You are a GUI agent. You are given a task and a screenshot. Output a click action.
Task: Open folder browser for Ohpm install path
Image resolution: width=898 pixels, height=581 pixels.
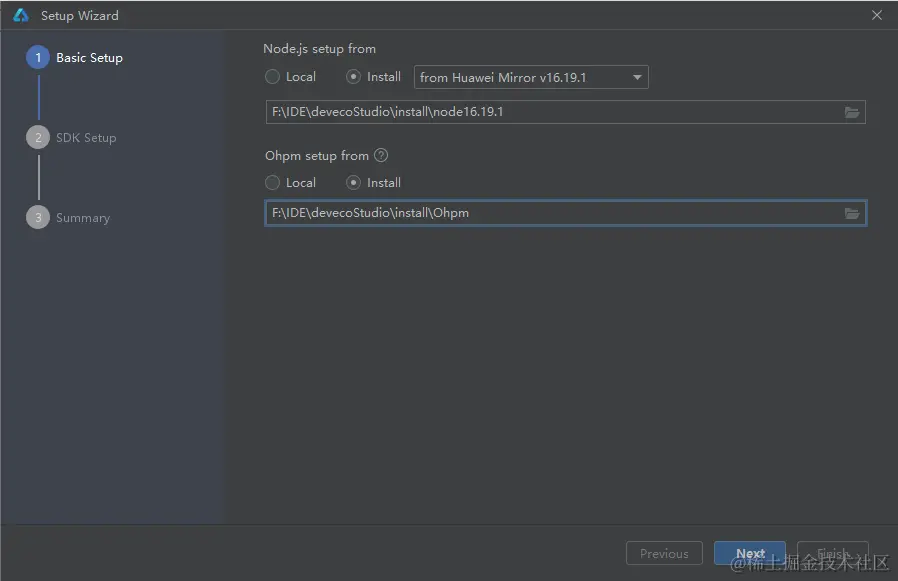(852, 213)
